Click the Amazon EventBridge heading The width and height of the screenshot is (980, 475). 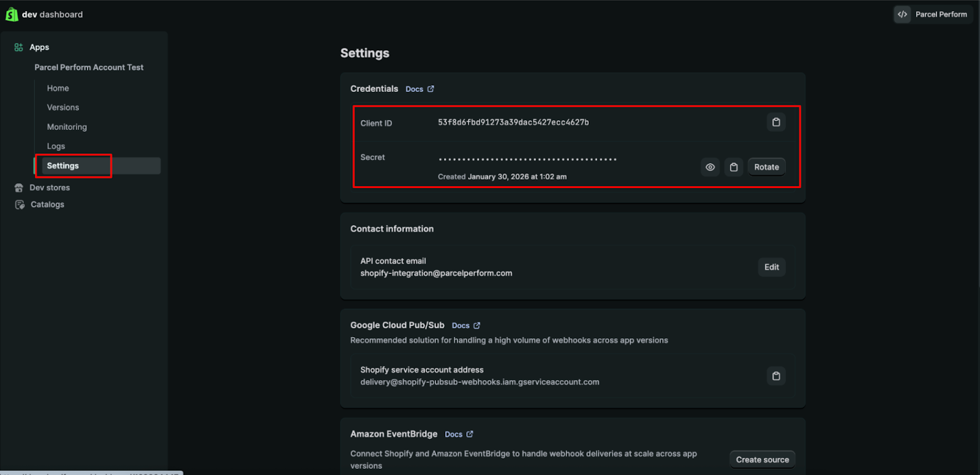394,434
